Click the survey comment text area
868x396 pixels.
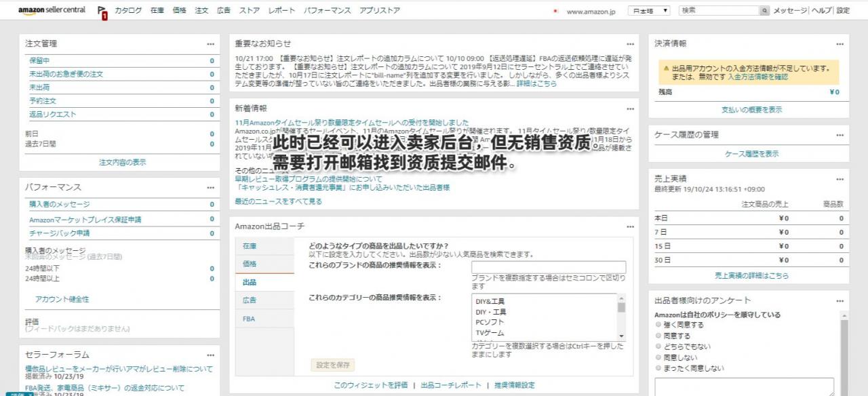744,387
